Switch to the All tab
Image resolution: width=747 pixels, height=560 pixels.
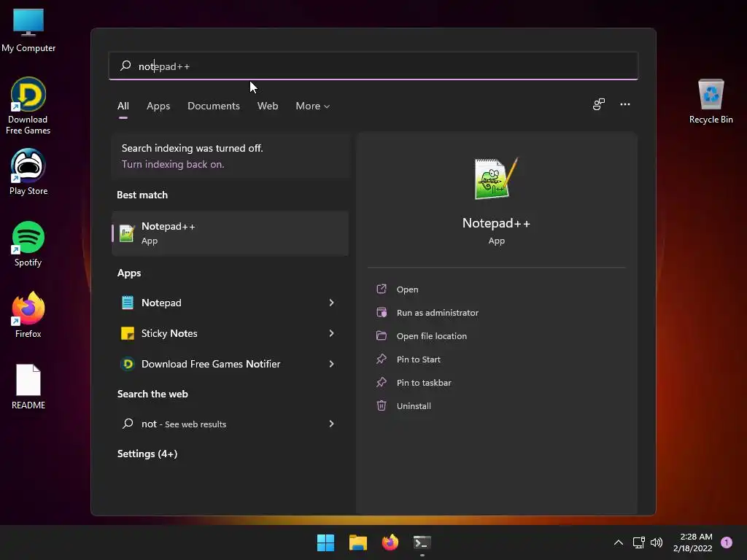pyautogui.click(x=123, y=106)
